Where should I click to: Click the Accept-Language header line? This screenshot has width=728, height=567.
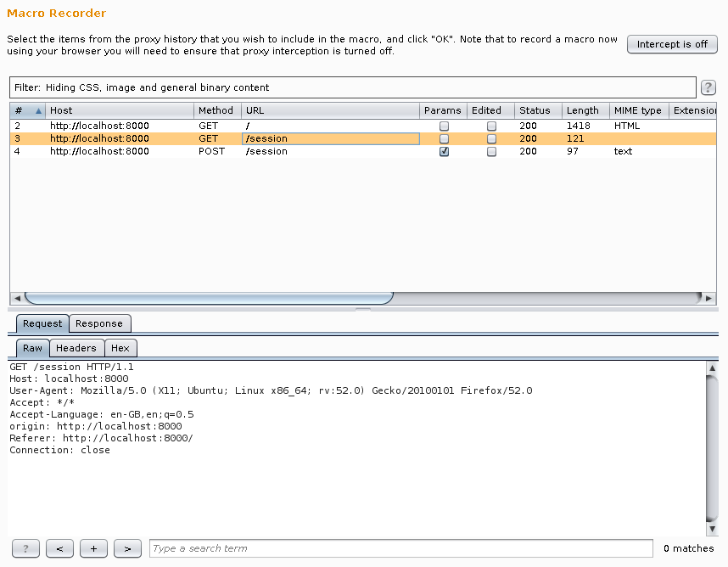[101, 414]
